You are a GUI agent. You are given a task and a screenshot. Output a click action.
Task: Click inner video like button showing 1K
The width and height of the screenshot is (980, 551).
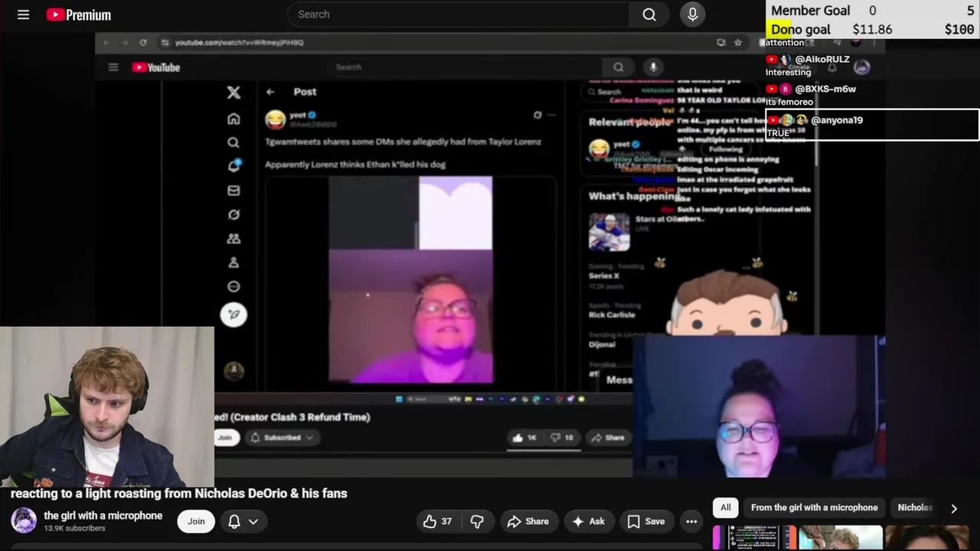point(525,438)
